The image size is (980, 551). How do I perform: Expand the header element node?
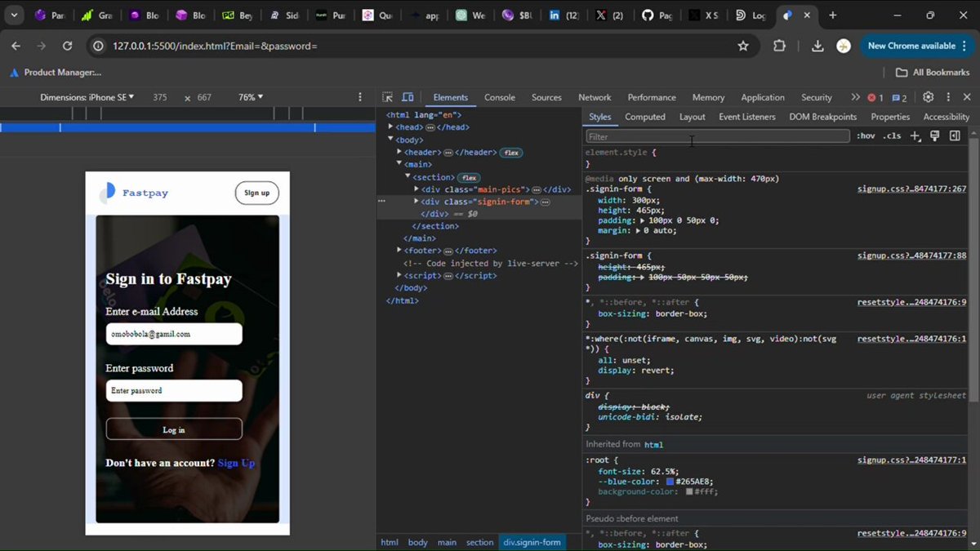coord(399,152)
